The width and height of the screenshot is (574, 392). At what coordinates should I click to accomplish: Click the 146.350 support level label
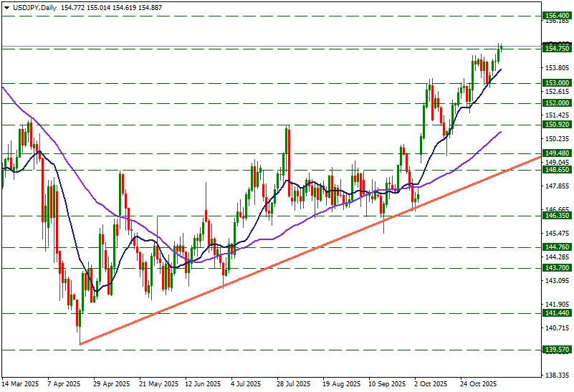[556, 215]
